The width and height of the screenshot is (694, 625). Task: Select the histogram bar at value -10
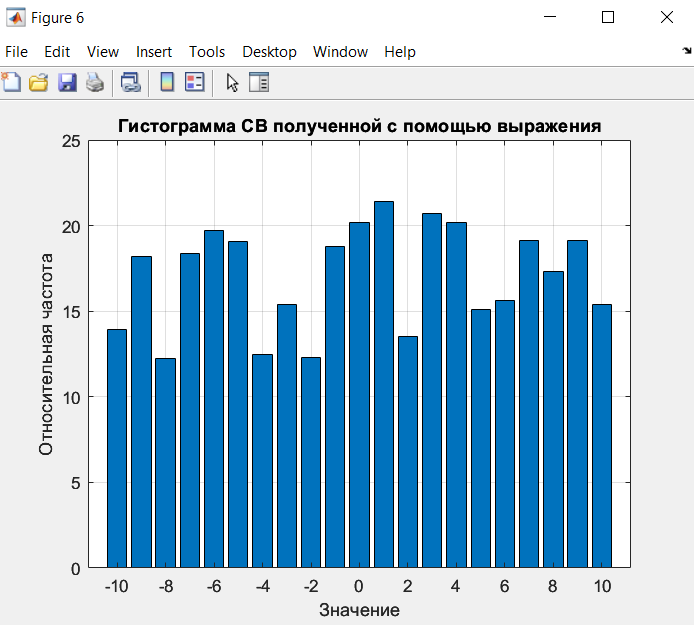117,448
